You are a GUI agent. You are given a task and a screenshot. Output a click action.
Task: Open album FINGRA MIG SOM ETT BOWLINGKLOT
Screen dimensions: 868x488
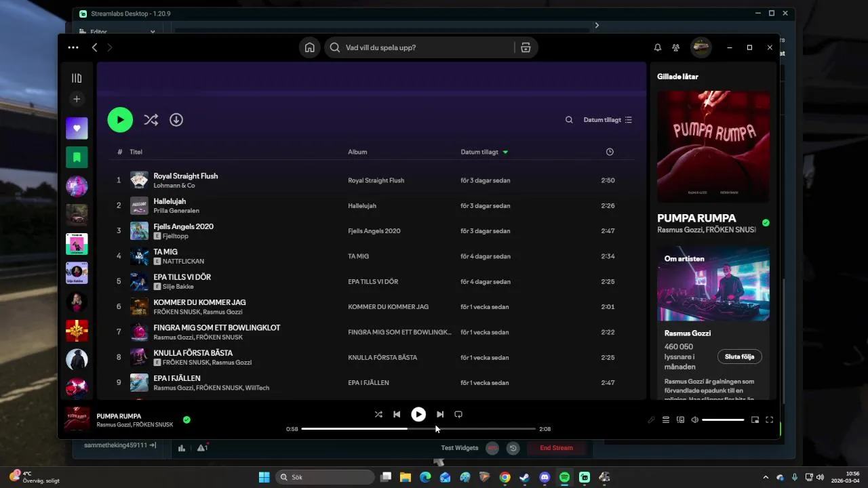point(399,332)
